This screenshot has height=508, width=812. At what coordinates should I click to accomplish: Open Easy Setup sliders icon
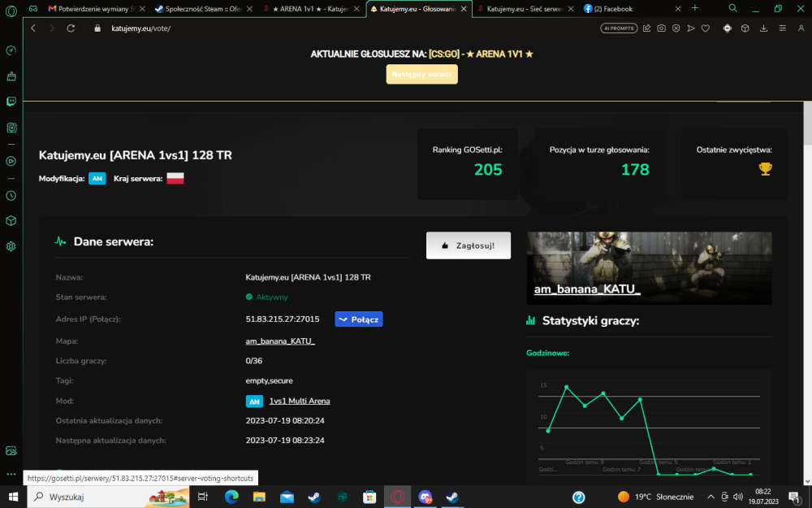pos(783,28)
